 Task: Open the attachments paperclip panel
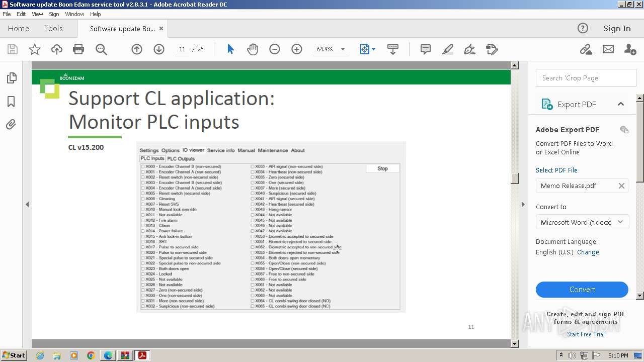11,125
